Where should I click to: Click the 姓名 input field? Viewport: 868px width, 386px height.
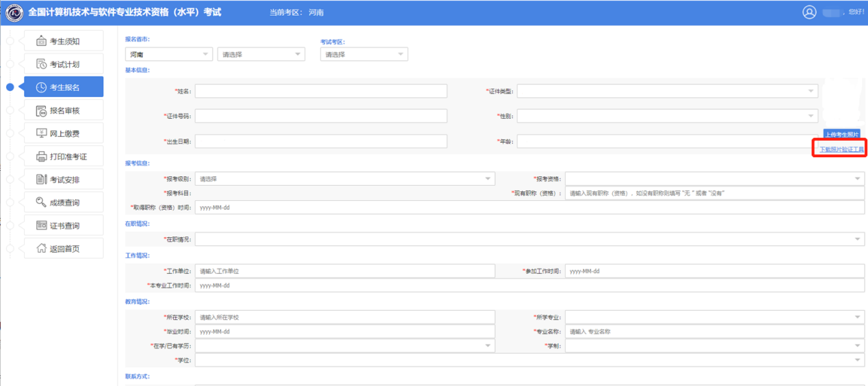(x=321, y=91)
